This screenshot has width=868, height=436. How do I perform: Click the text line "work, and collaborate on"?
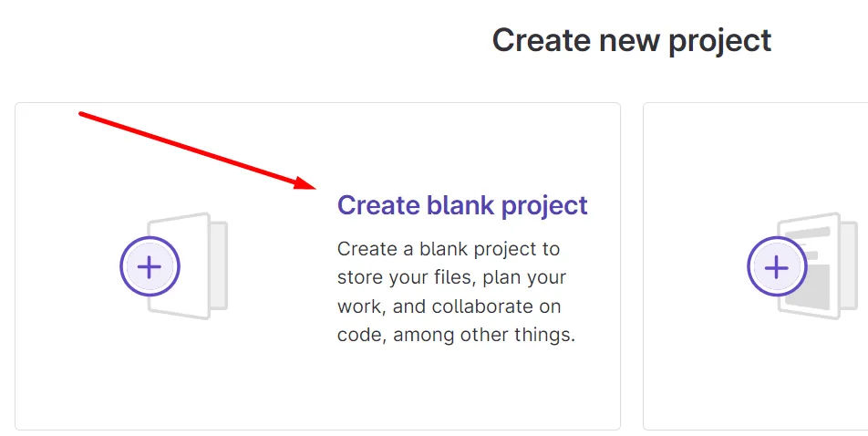pyautogui.click(x=449, y=306)
